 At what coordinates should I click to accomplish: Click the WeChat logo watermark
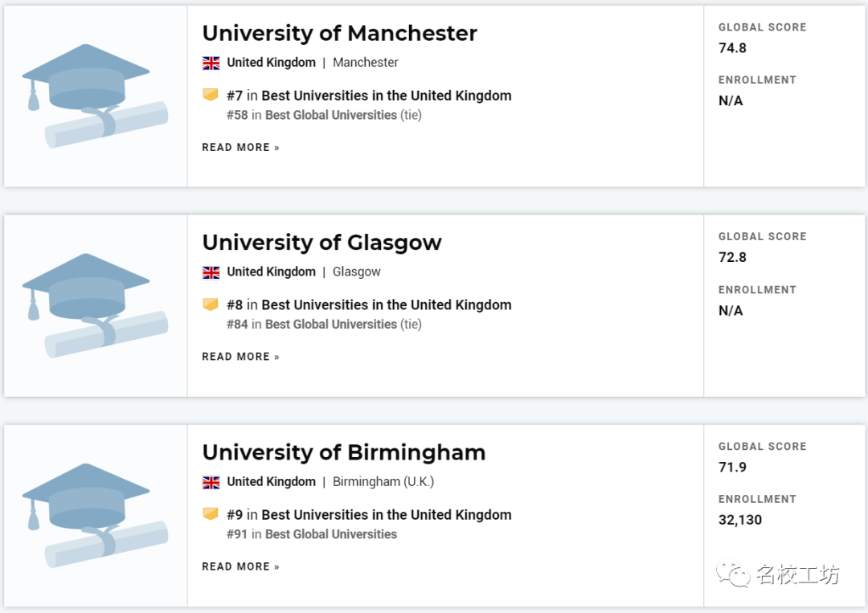733,574
